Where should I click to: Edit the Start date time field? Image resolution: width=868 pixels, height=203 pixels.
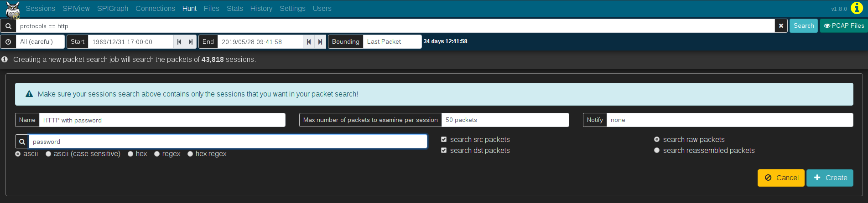(131, 41)
